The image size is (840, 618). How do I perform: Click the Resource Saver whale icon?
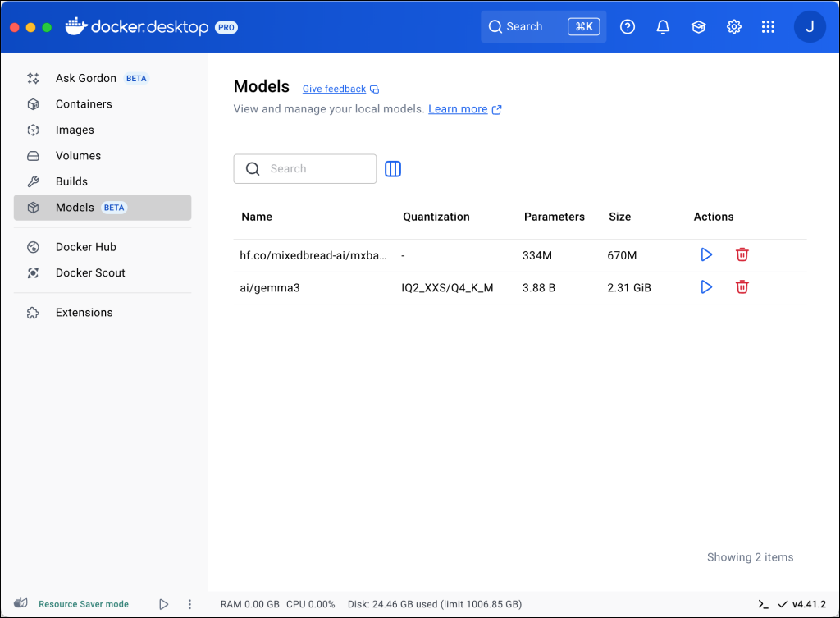point(21,603)
